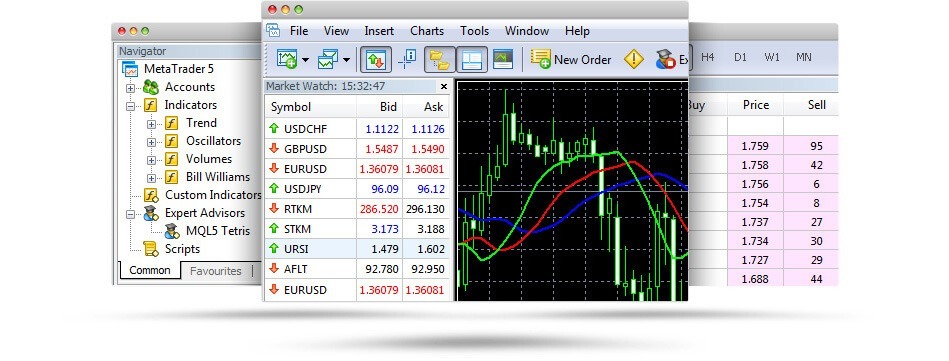Select the RTKM symbol in Market Watch
This screenshot has width=949, height=361.
click(x=298, y=209)
